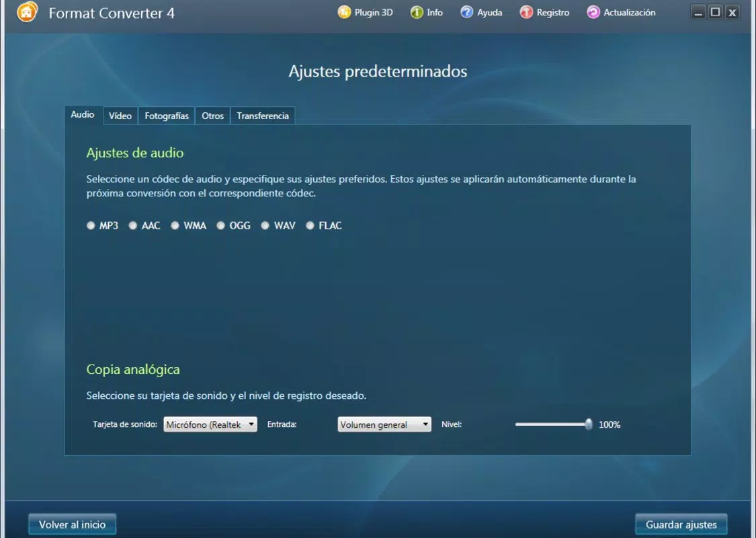Minimize the Format Converter window
756x538 pixels.
point(698,12)
